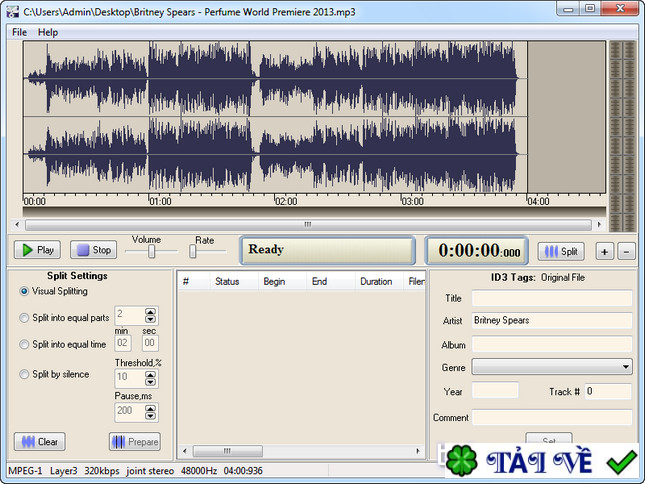
Task: Click the Split button
Action: (561, 251)
